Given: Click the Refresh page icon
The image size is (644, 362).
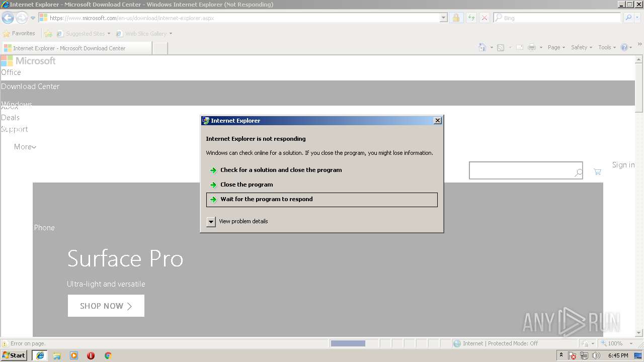Looking at the screenshot, I should point(471,18).
